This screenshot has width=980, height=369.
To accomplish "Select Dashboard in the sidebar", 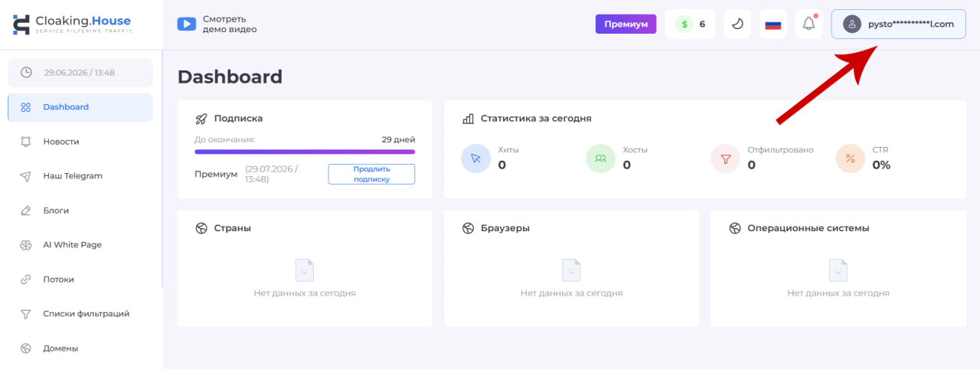I will [x=80, y=107].
